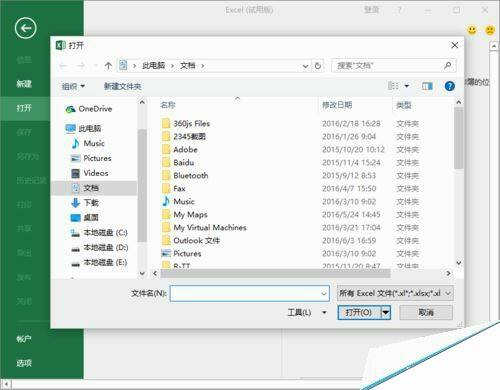Open the file type filter dropdown
This screenshot has height=390, width=500.
pyautogui.click(x=395, y=293)
